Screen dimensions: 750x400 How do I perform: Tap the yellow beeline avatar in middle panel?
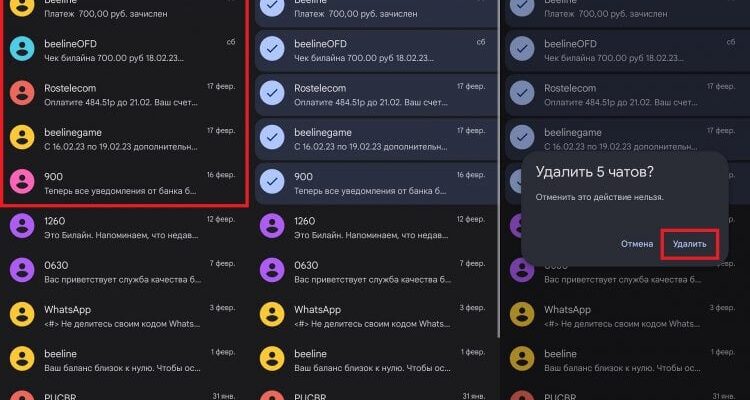click(x=273, y=359)
